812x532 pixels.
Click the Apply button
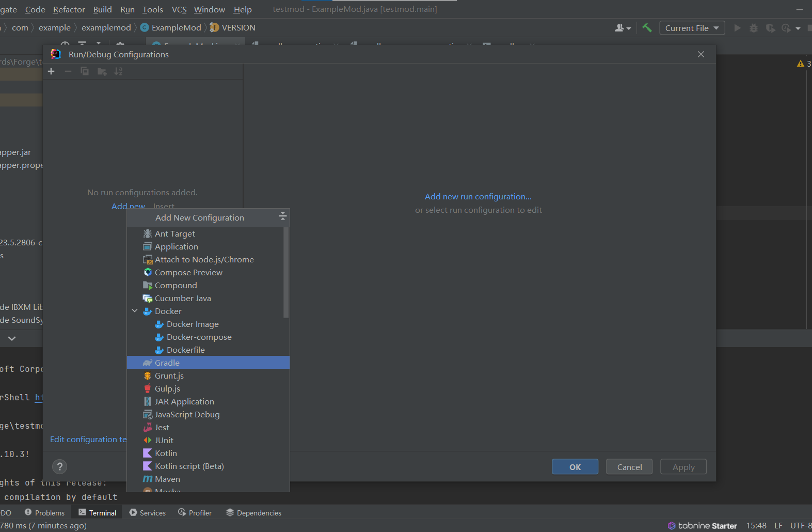click(x=683, y=467)
